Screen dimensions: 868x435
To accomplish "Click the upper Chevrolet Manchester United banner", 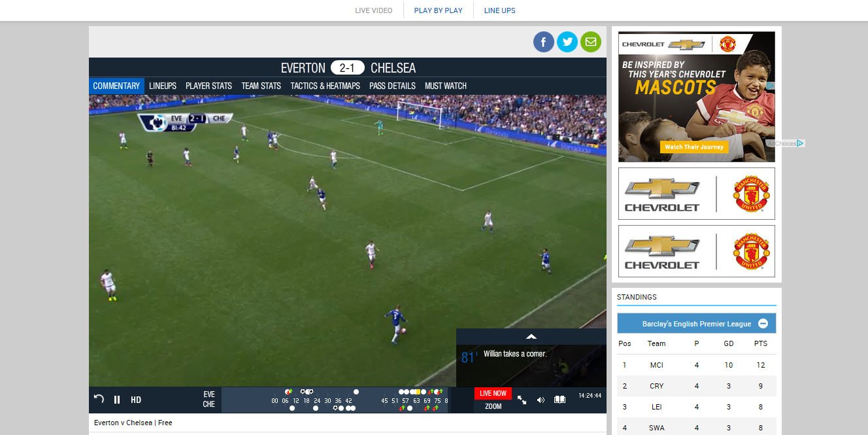I will [x=697, y=194].
